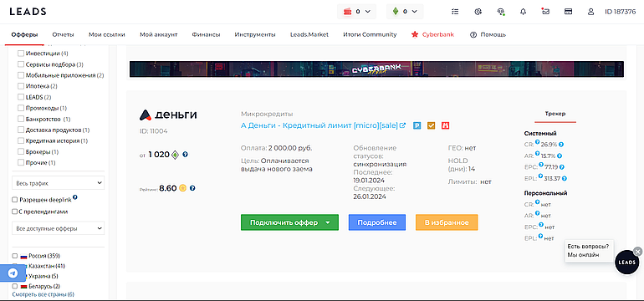This screenshot has height=301, width=644.
Task: Check the Беларусь (2) country filter
Action: point(15,286)
